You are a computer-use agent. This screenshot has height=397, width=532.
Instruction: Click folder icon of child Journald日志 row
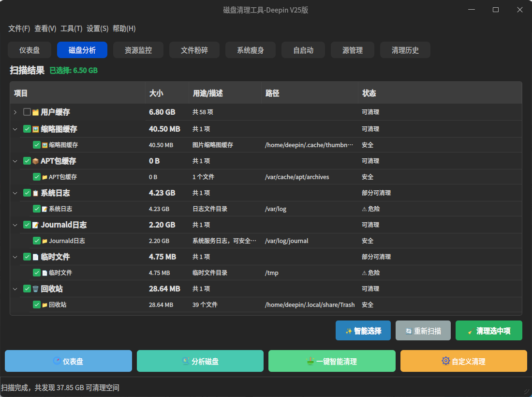coord(45,241)
